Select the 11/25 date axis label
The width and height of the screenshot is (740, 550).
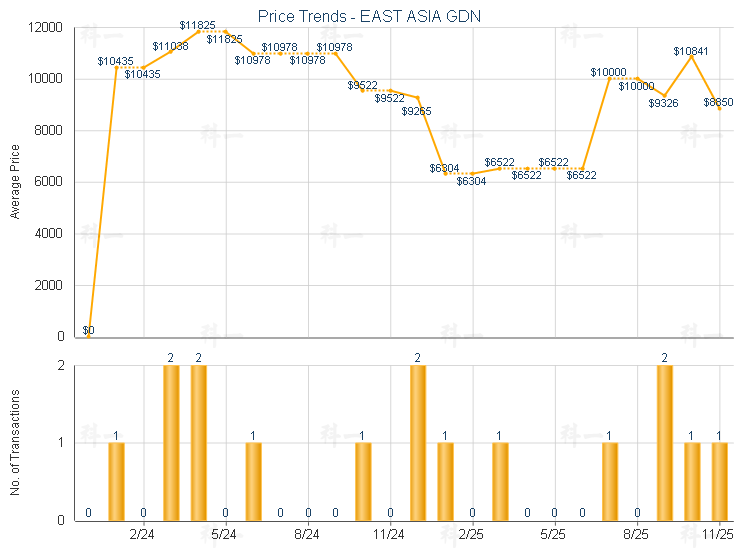(x=719, y=535)
